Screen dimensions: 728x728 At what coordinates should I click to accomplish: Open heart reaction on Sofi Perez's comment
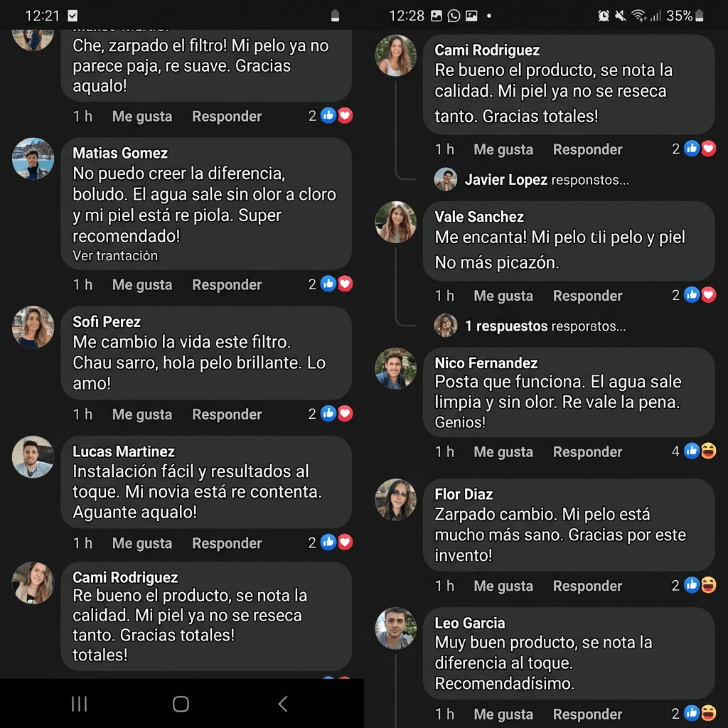pyautogui.click(x=345, y=413)
